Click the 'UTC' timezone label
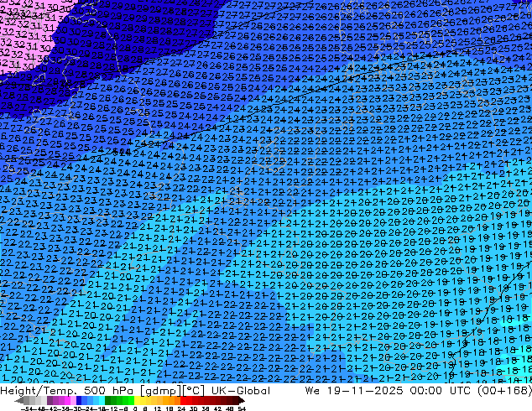The image size is (532, 411). click(x=460, y=391)
